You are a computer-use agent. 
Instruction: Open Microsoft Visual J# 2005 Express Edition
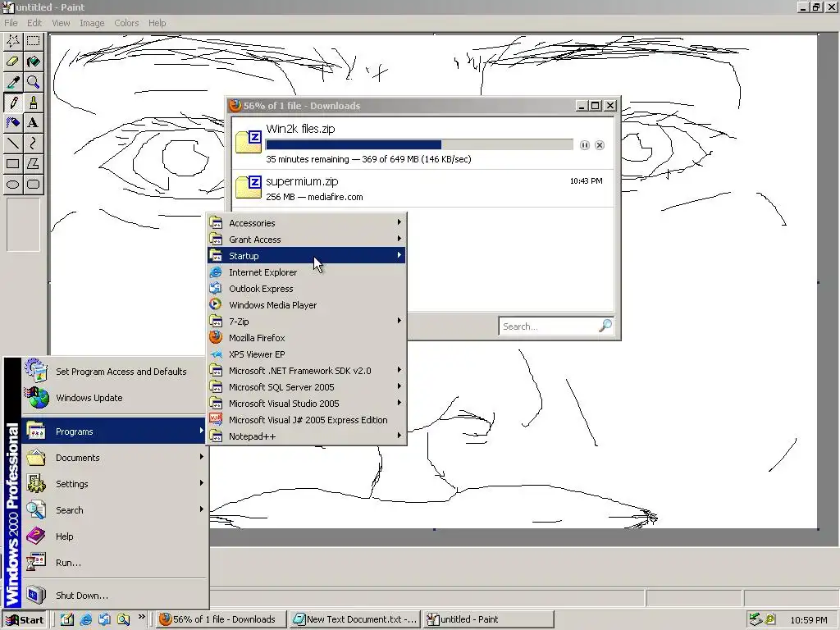307,420
